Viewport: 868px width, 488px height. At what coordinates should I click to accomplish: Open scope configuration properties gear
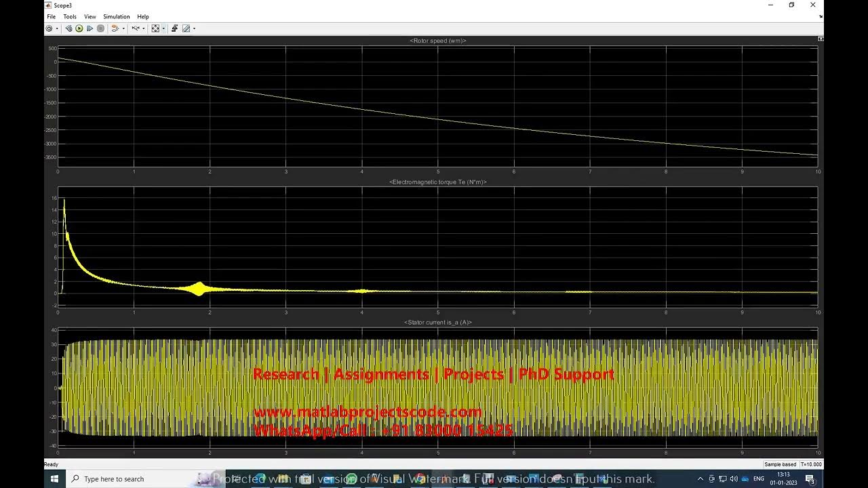pos(49,28)
